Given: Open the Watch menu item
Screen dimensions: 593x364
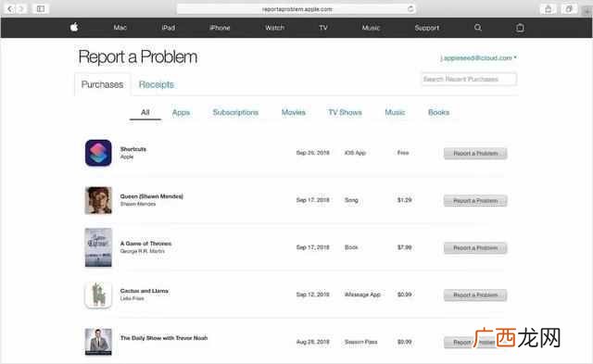Looking at the screenshot, I should (x=274, y=28).
